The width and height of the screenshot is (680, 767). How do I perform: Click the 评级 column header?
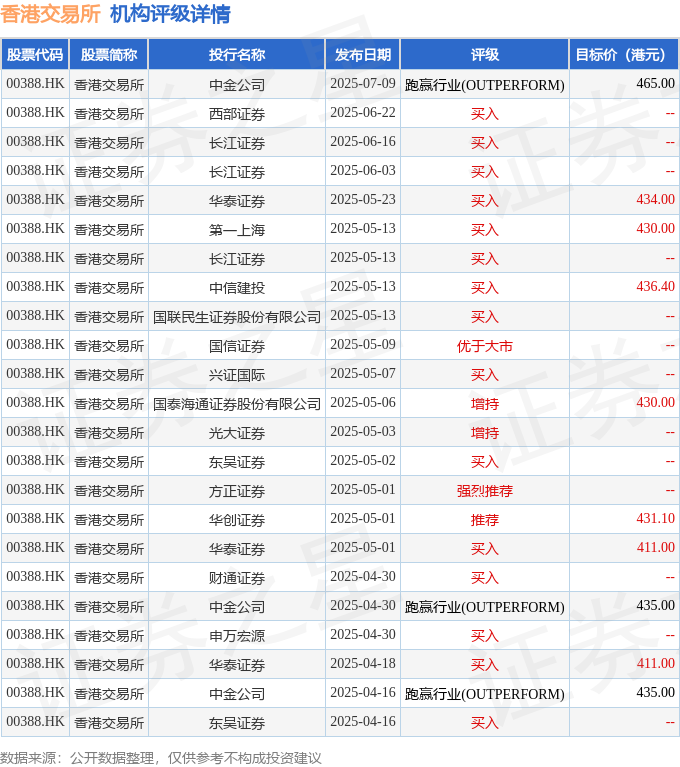(x=485, y=55)
